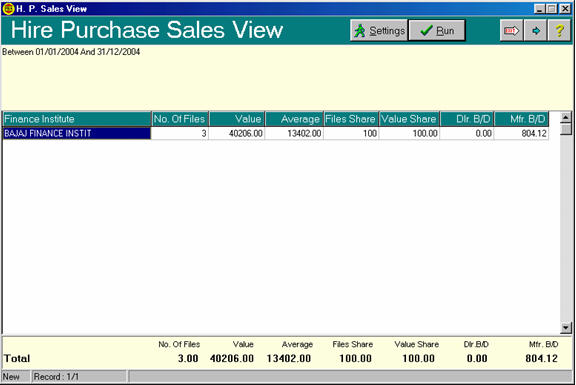The image size is (576, 385).
Task: Click the Value column header in grid
Action: coord(237,119)
